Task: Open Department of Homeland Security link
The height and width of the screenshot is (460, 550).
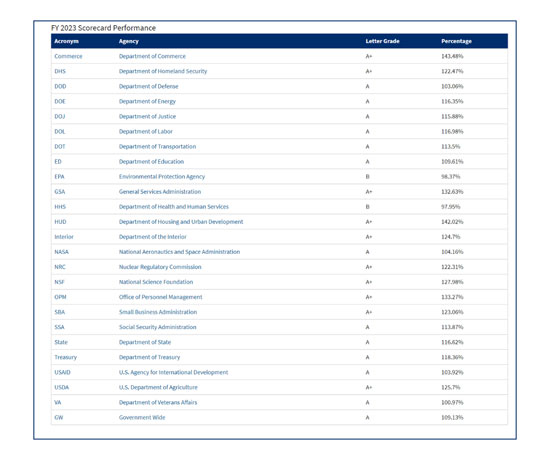Action: tap(163, 71)
